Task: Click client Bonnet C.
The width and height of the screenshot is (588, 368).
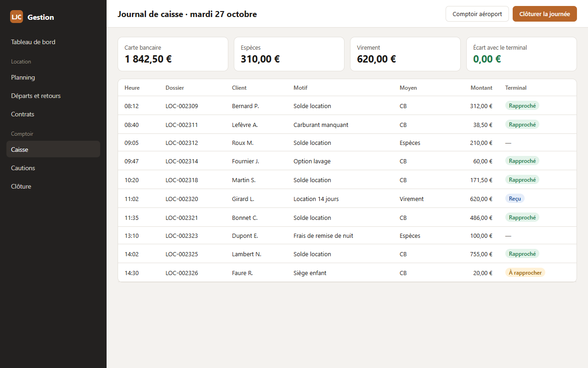Action: click(x=245, y=218)
